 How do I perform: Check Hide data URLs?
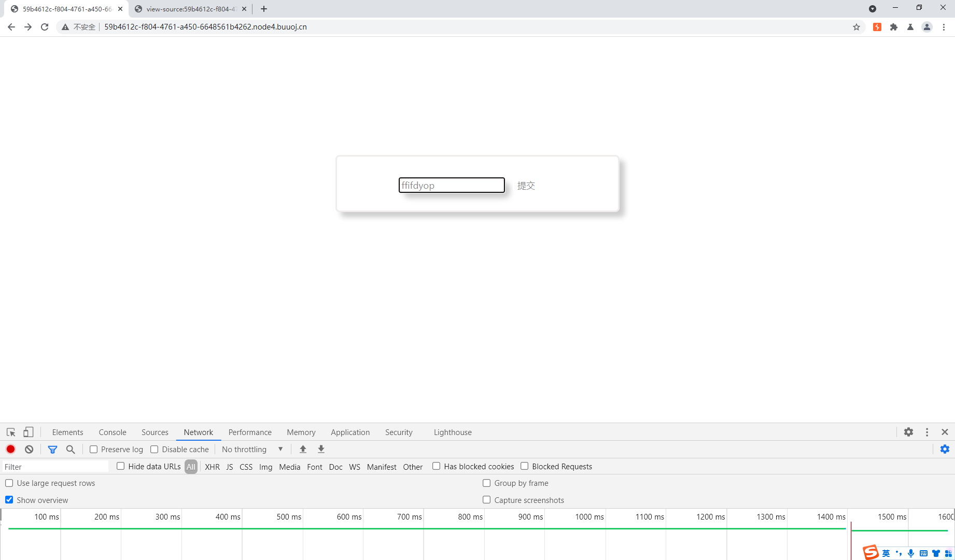121,466
